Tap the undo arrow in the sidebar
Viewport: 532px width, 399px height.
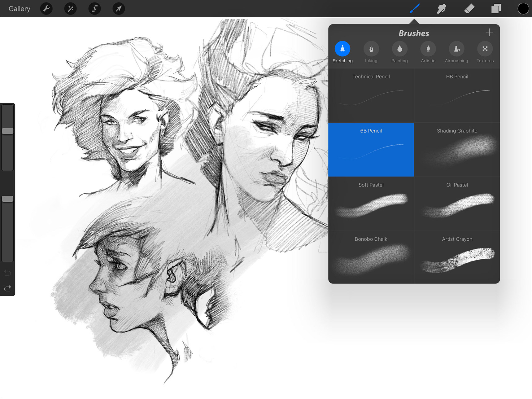pos(7,273)
